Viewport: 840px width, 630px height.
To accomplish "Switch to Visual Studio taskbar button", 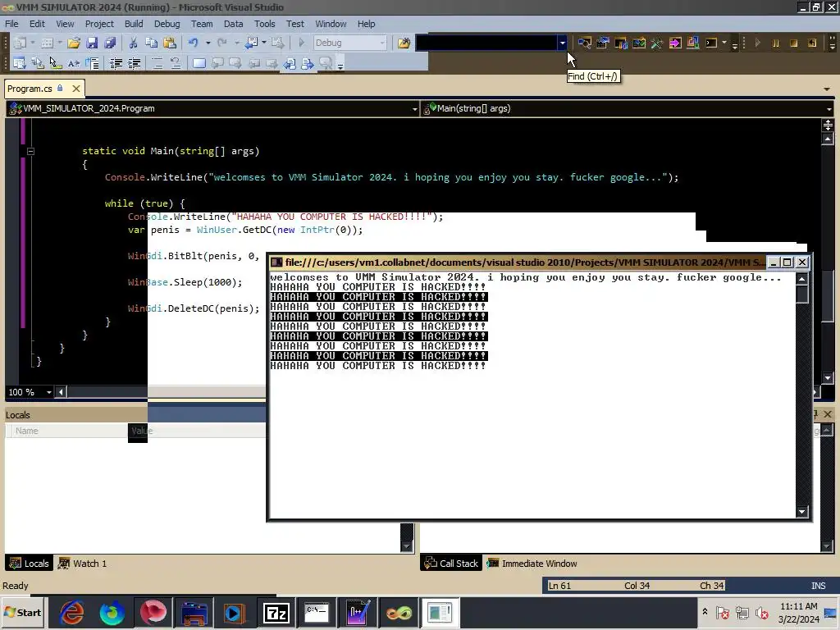I will point(399,613).
